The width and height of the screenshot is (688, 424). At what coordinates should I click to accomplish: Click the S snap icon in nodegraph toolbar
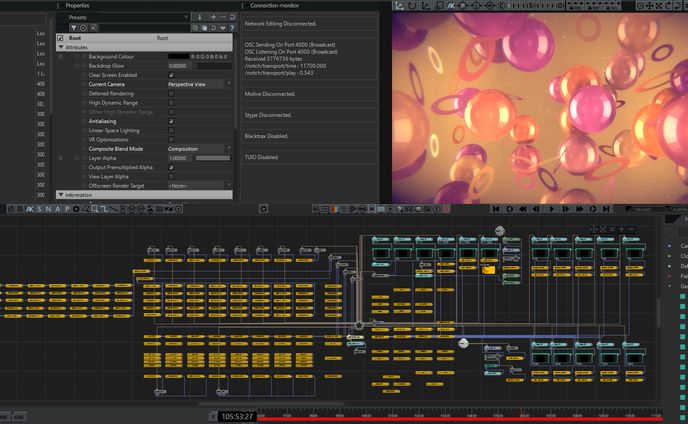tap(39, 209)
